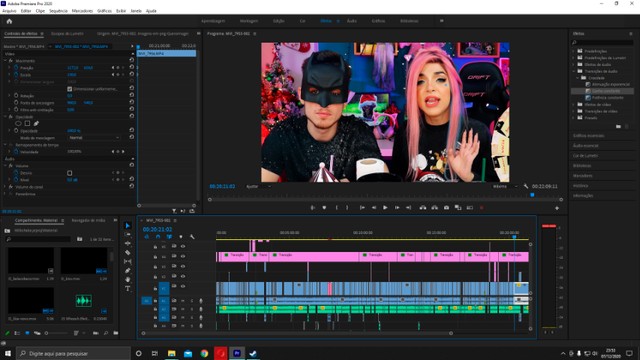This screenshot has width=640, height=360.
Task: Open the workspace overflow chevron menu
Action: pos(442,21)
